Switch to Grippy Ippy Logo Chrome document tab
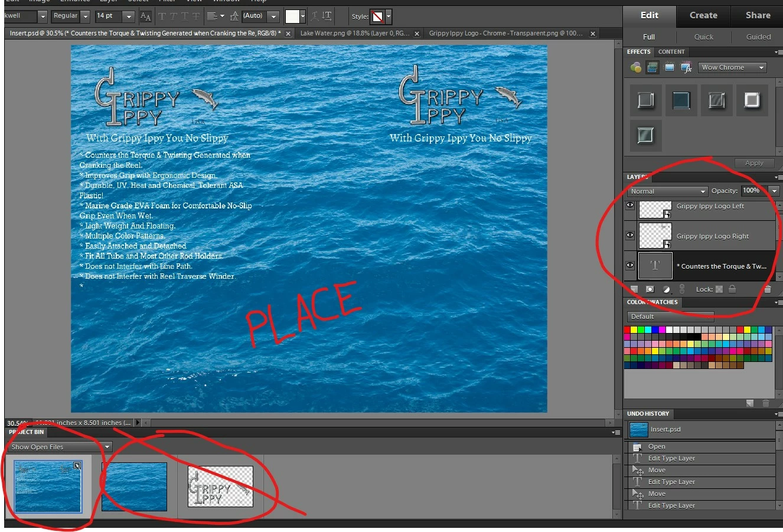 pos(505,33)
